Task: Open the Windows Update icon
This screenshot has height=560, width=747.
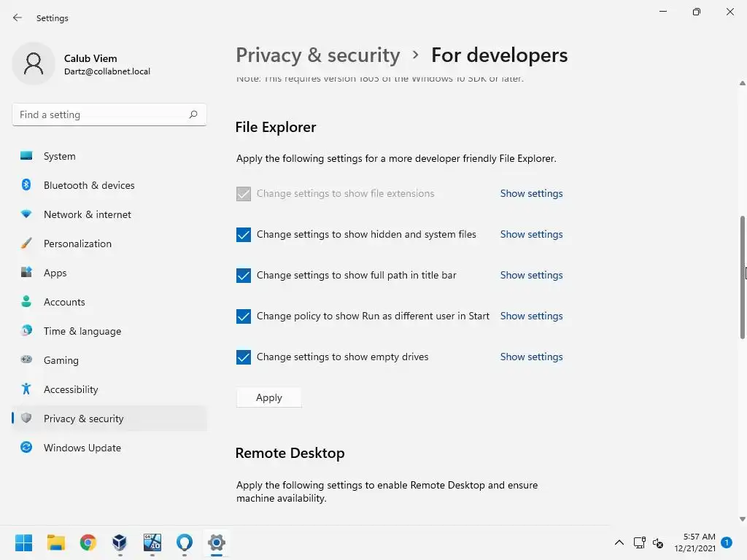Action: pos(26,448)
